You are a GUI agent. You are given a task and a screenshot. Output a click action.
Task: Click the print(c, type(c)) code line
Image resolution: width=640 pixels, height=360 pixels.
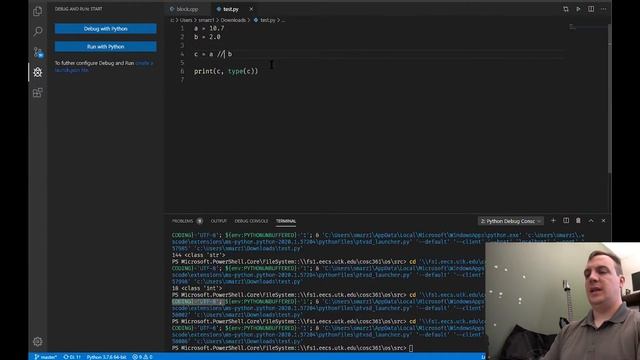click(226, 71)
